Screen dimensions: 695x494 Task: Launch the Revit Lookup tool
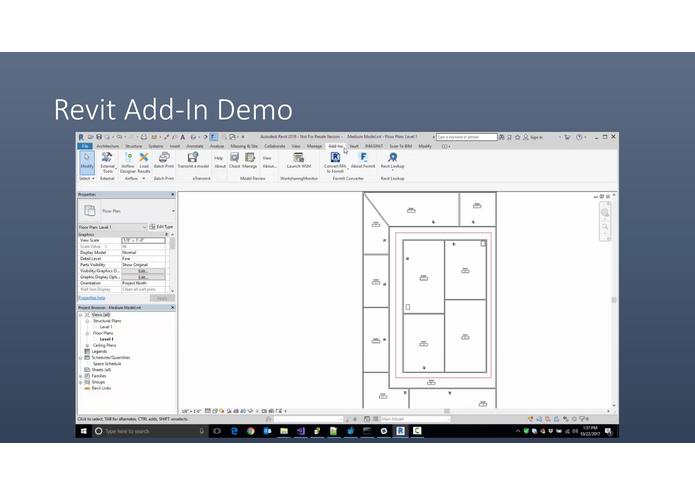392,160
